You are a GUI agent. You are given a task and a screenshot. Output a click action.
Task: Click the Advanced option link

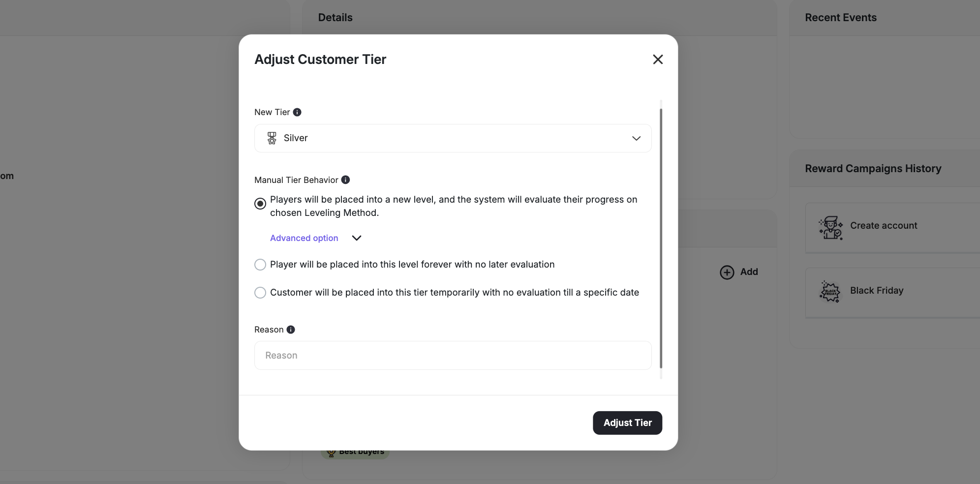click(304, 238)
